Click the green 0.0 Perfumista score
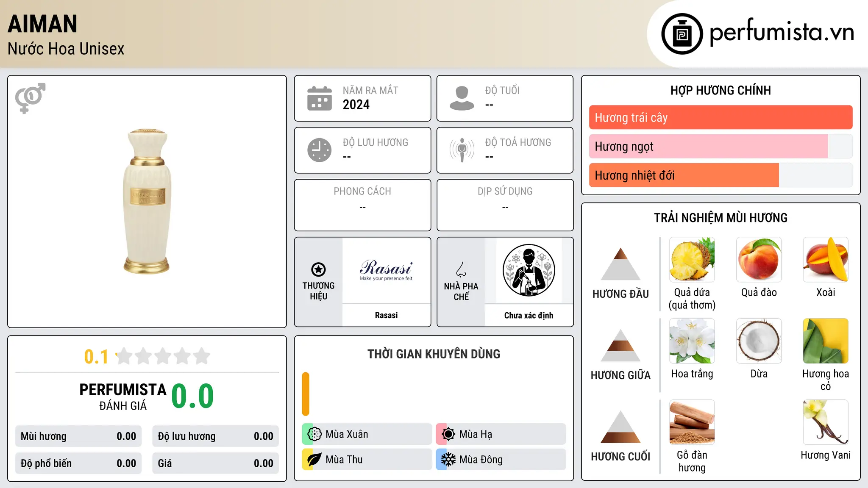Screen dimensions: 868x488 [192, 396]
